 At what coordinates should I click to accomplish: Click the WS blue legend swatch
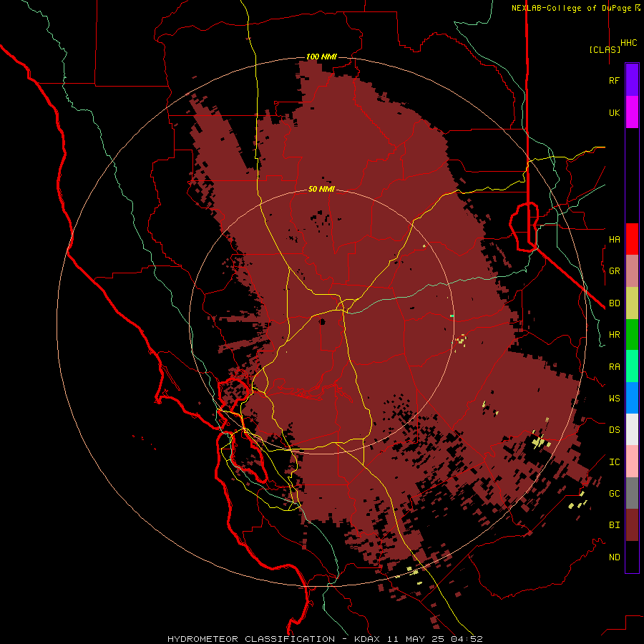tap(632, 398)
